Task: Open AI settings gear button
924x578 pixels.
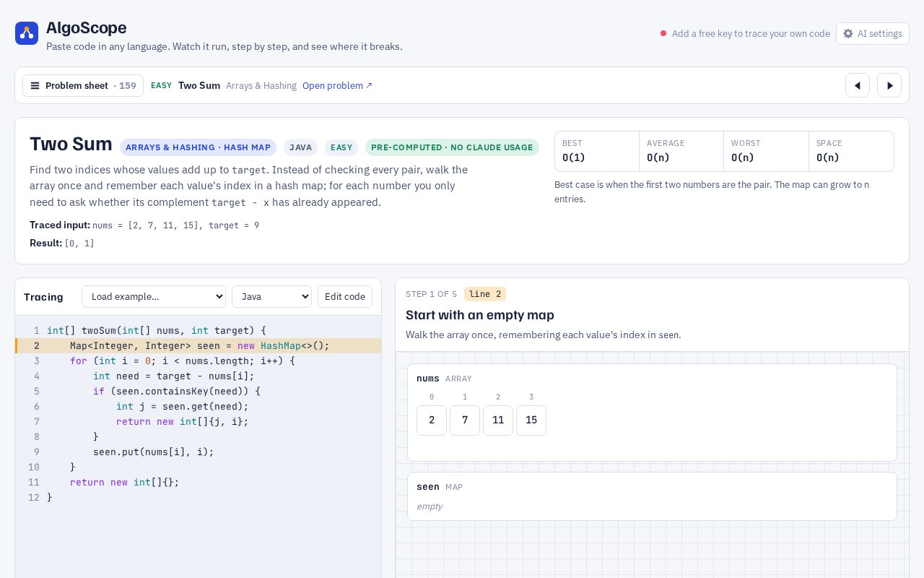Action: (x=873, y=33)
